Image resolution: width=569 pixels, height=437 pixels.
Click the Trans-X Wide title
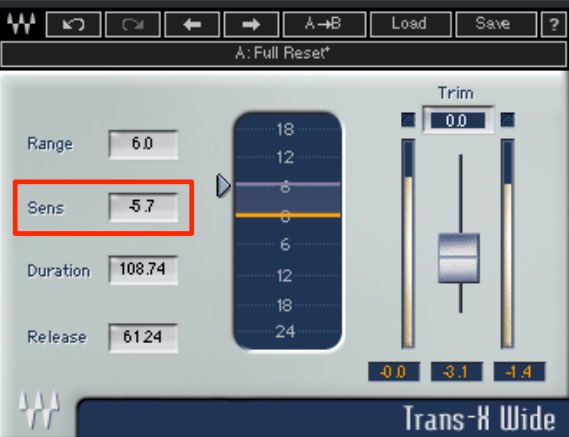479,418
